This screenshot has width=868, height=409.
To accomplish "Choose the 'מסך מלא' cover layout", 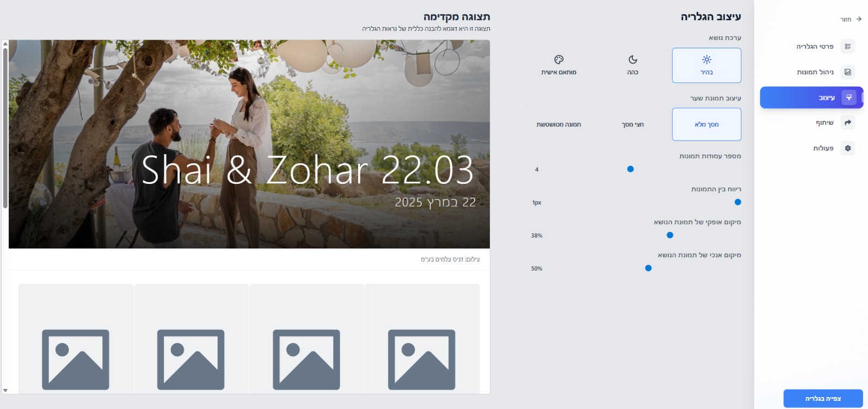I will click(x=706, y=124).
